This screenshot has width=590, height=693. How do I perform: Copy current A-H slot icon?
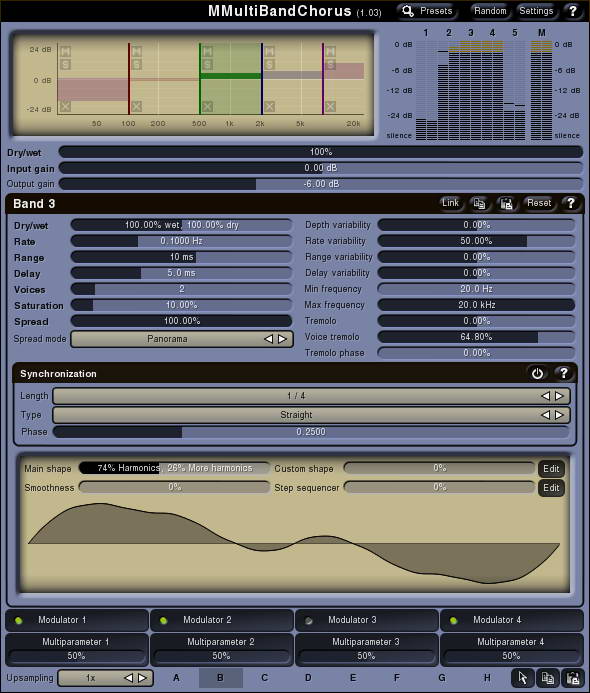tap(548, 678)
